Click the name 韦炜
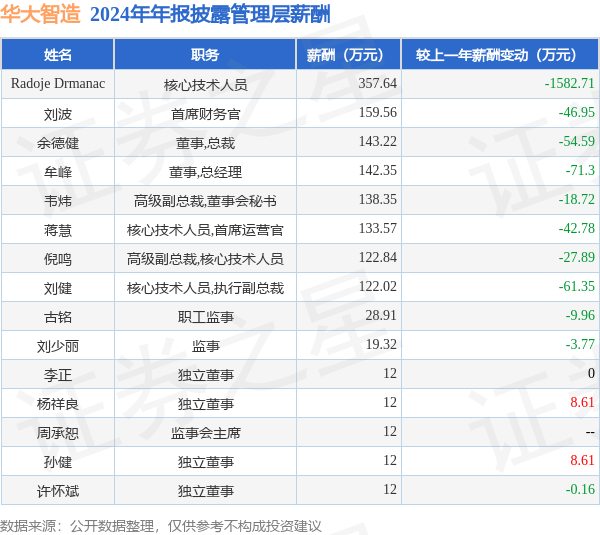This screenshot has height=535, width=600. (x=58, y=201)
